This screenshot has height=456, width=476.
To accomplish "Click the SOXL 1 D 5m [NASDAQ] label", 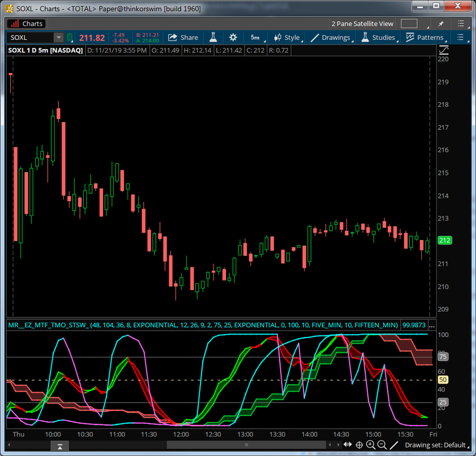I will pyautogui.click(x=46, y=50).
